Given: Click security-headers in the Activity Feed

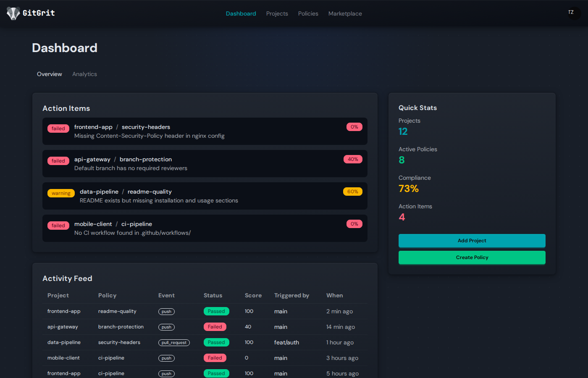Looking at the screenshot, I should point(119,342).
